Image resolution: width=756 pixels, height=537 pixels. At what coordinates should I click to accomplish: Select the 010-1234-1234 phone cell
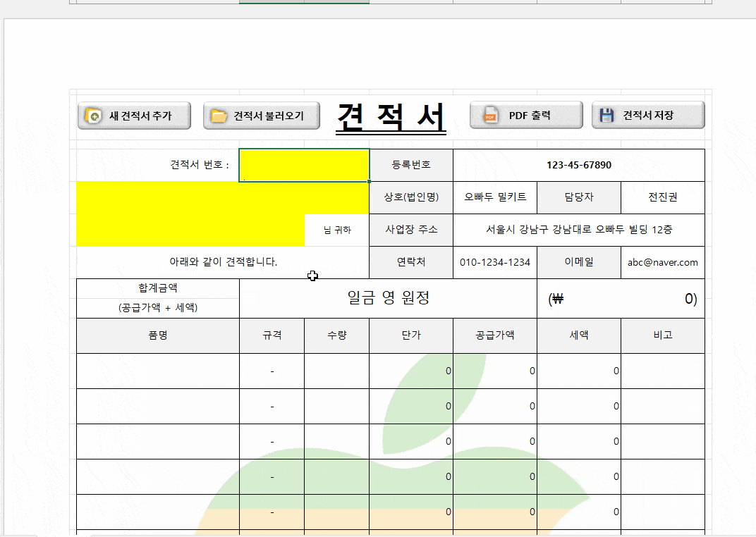[x=495, y=262]
